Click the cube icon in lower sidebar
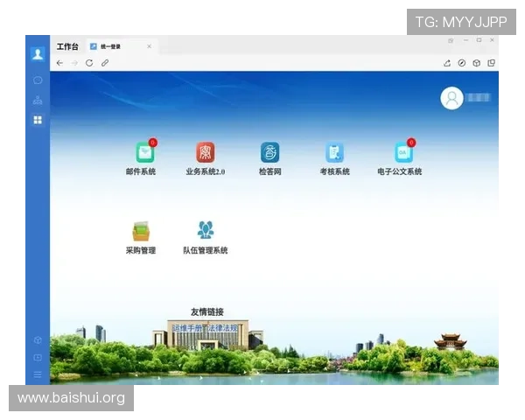Viewport: 525px width, 420px height. pyautogui.click(x=38, y=340)
